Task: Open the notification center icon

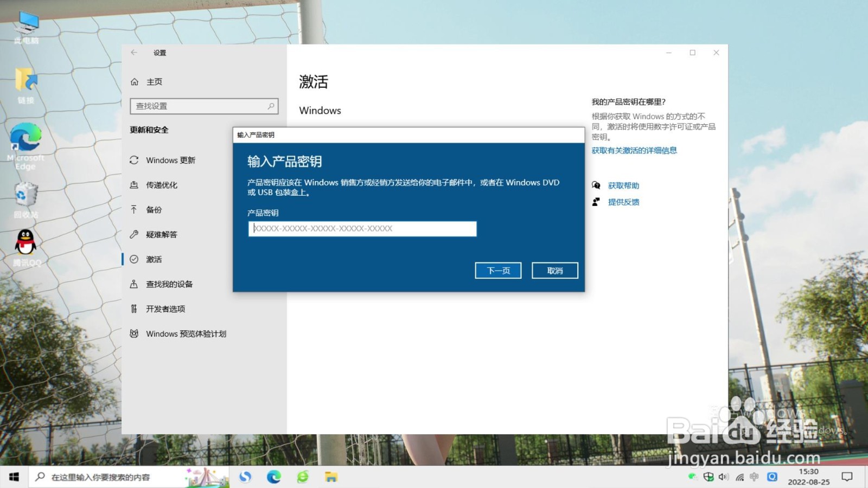Action: click(x=847, y=477)
